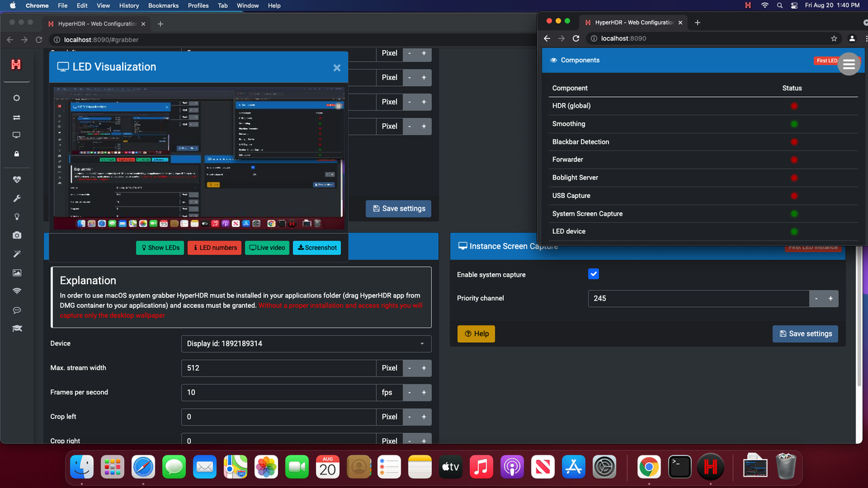
Task: Increase Frames per second with plus
Action: tap(424, 392)
